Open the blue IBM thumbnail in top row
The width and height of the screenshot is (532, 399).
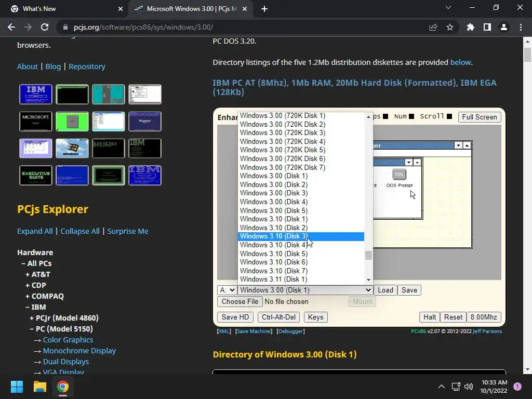(36, 94)
